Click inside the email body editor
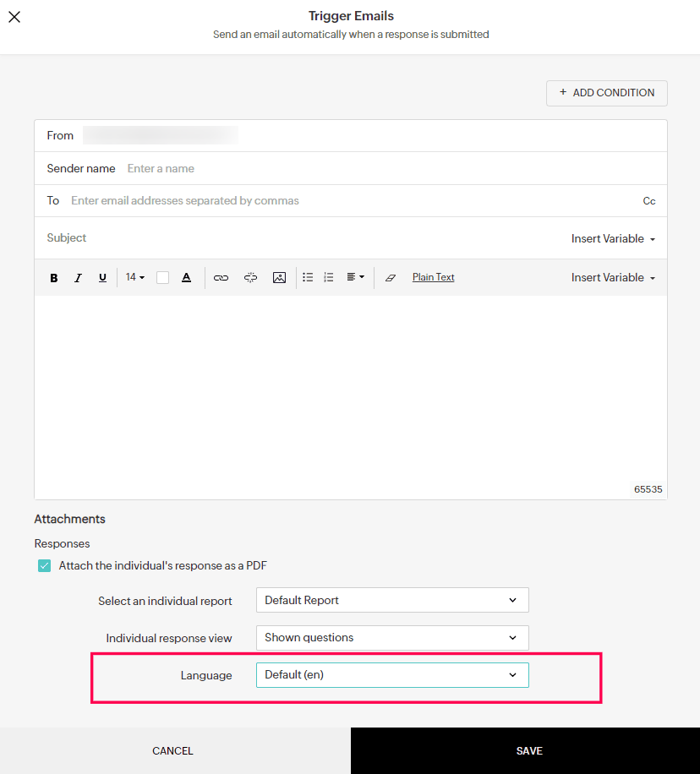 pos(351,397)
